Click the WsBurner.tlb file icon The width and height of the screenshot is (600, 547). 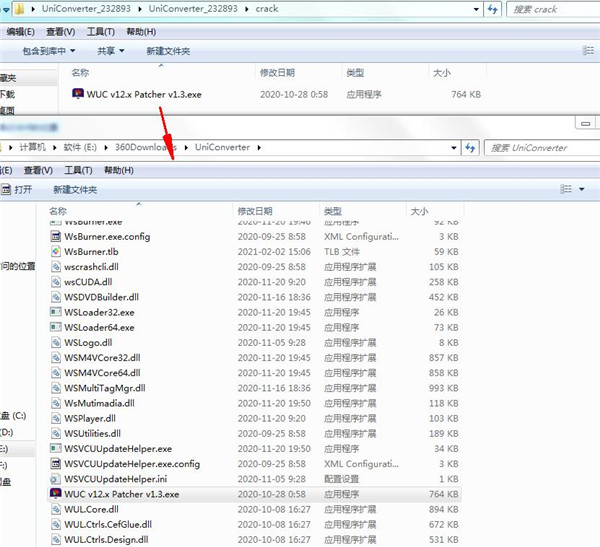(x=56, y=251)
